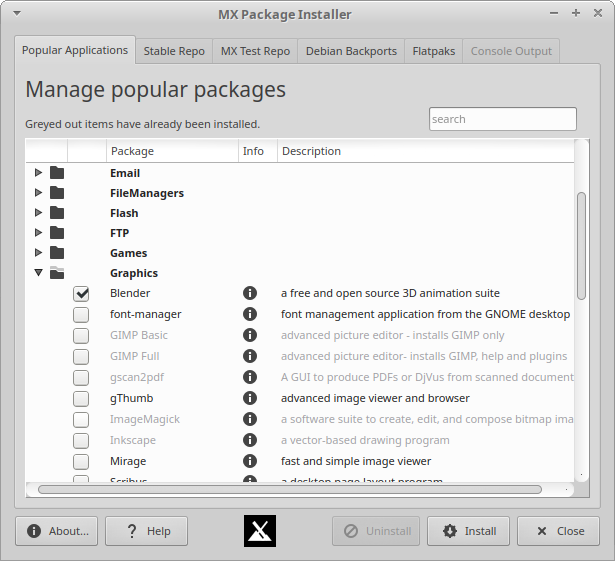Click the horizontal scrollbar handle
Viewport: 615px width, 561px height.
290,490
